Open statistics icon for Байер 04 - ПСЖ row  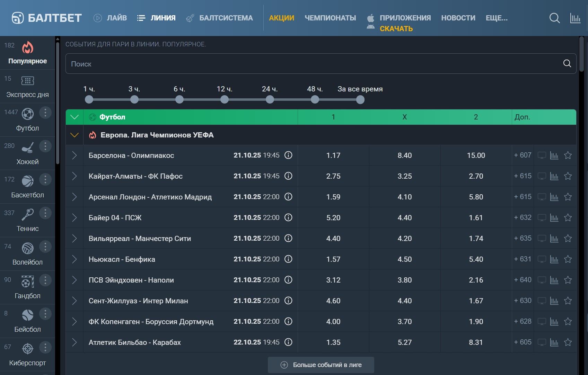click(x=554, y=218)
